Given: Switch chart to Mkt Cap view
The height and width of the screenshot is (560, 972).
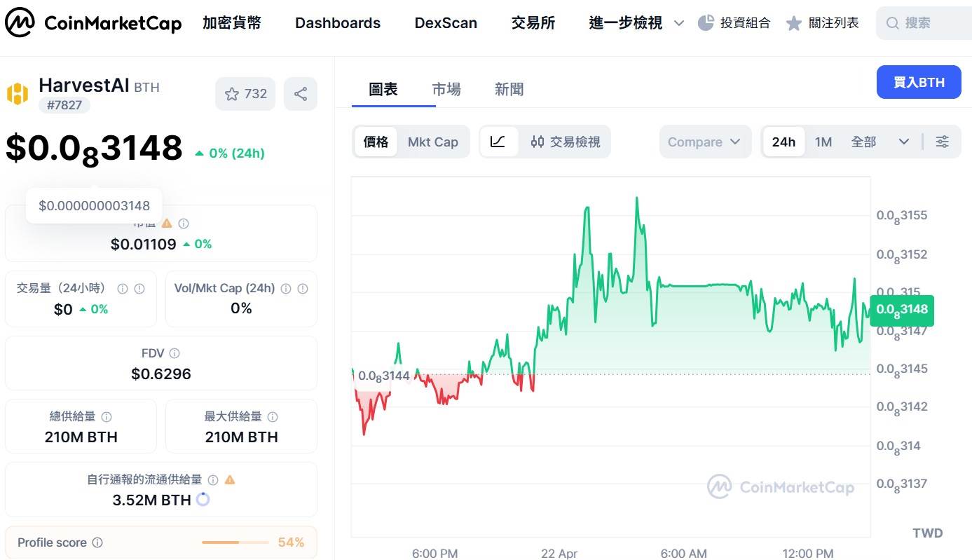Looking at the screenshot, I should 433,141.
